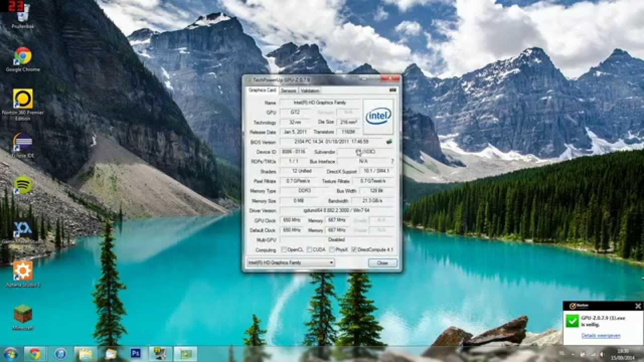Switch to the Validation tab
This screenshot has width=644, height=362.
(310, 90)
